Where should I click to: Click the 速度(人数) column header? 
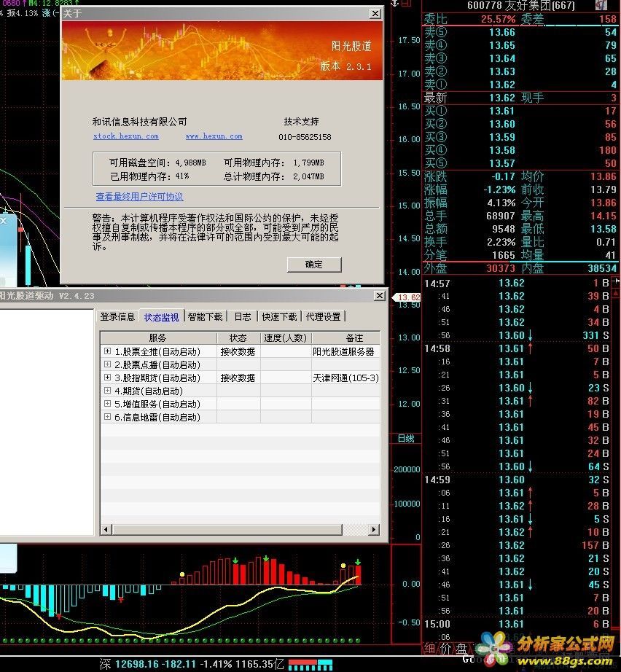tap(286, 338)
